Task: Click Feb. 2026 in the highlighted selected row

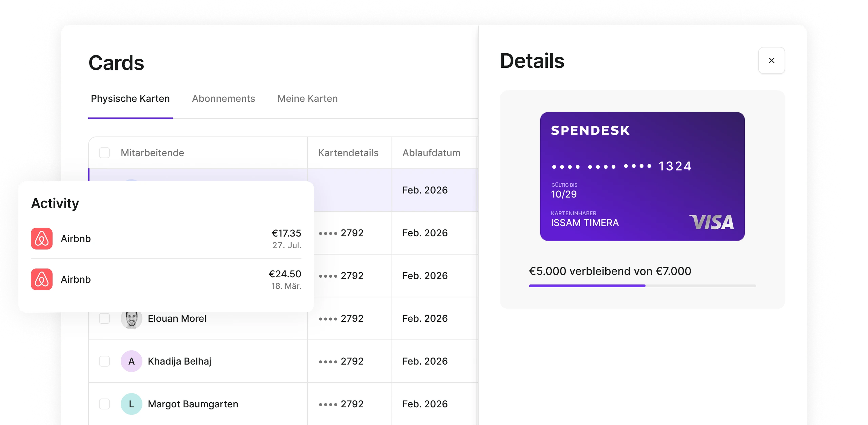Action: (425, 190)
